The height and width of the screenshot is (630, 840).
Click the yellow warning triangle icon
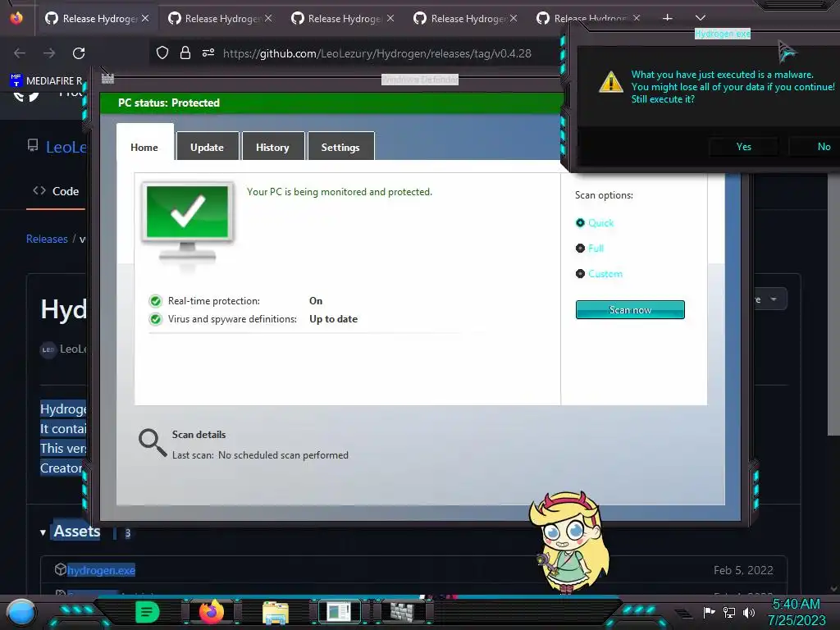[610, 83]
